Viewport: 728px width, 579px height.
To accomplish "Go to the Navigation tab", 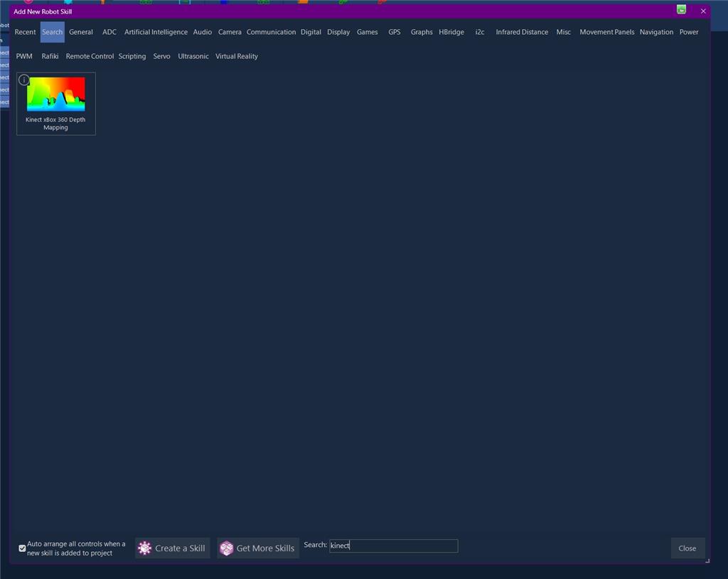I will click(656, 32).
